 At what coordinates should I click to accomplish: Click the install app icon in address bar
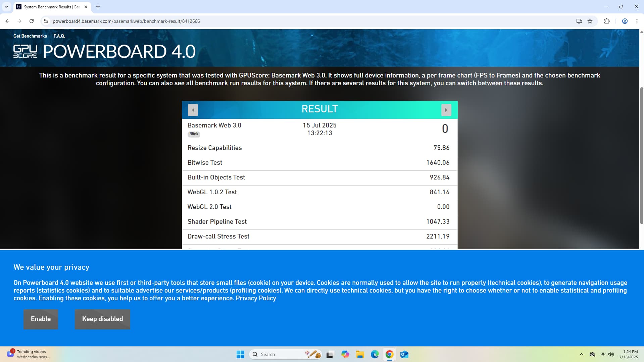click(x=579, y=21)
